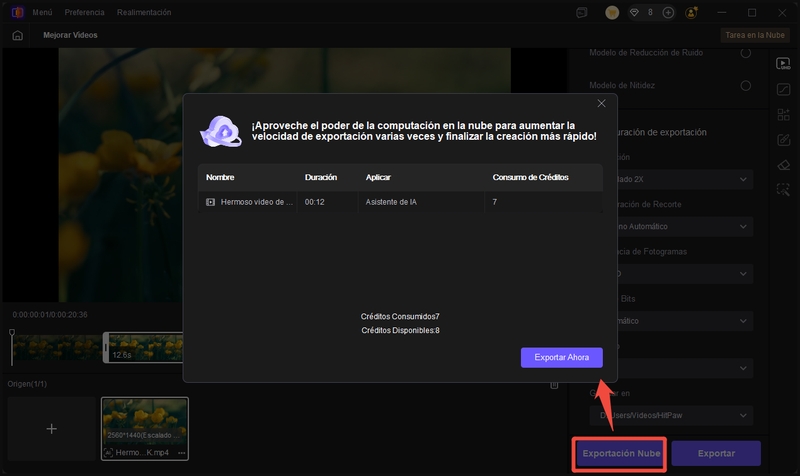This screenshot has width=800, height=476.
Task: Select the Hermoso video de ... table row name
Action: [x=257, y=202]
